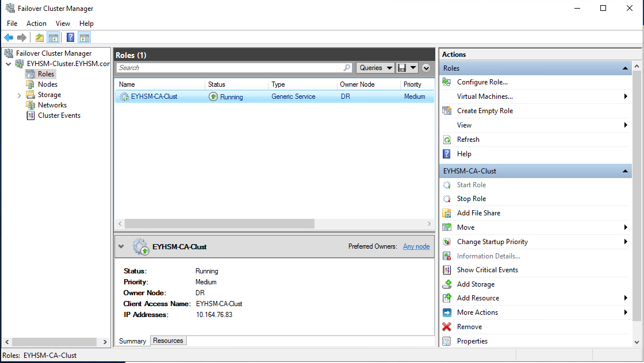Select the Networks tree item
Image resolution: width=644 pixels, height=363 pixels.
(52, 105)
